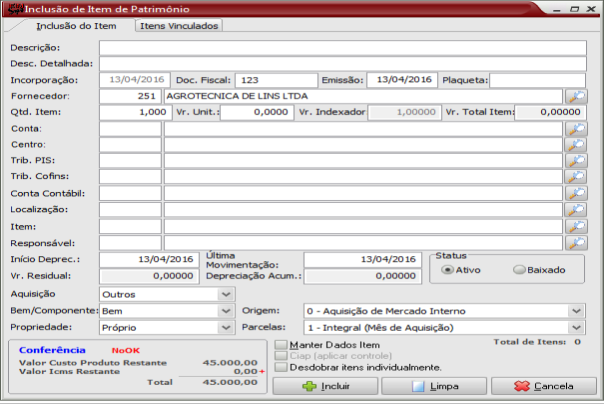Screen dimensions: 606x405
Task: Enable Desdobrar itens individualmente checkbox
Action: click(281, 367)
